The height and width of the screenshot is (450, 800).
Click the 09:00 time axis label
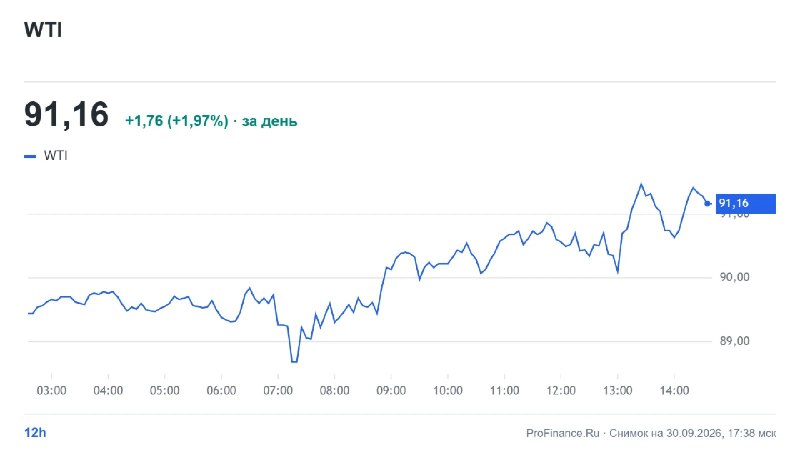tap(391, 391)
